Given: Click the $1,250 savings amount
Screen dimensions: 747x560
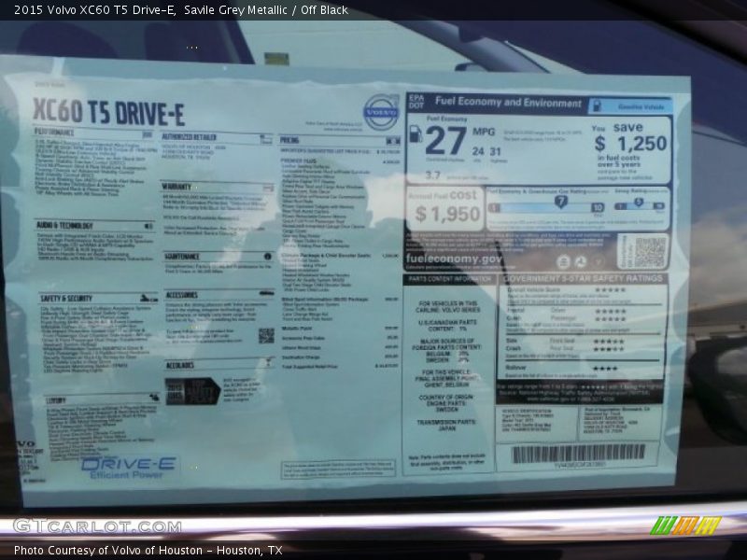Looking at the screenshot, I should 630,144.
